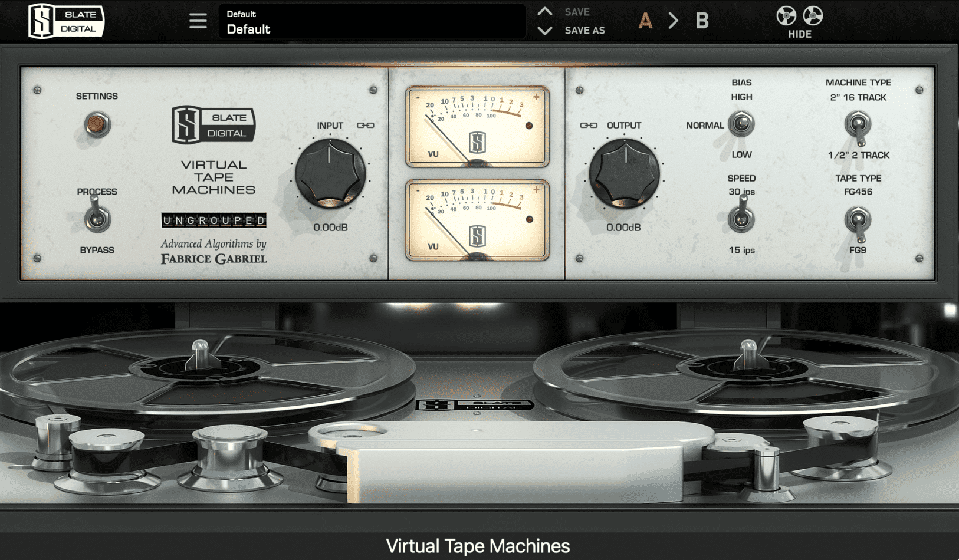Click the Virtual Tape Machines caption
959x560 pixels.
click(478, 546)
